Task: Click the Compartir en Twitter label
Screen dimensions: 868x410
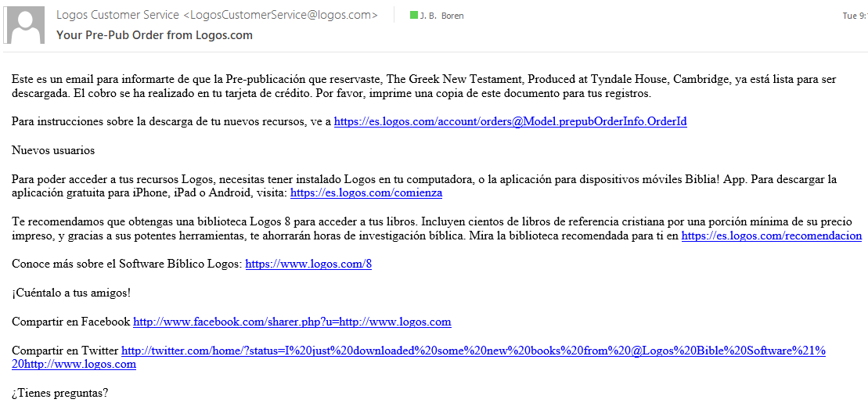Action: tap(65, 351)
